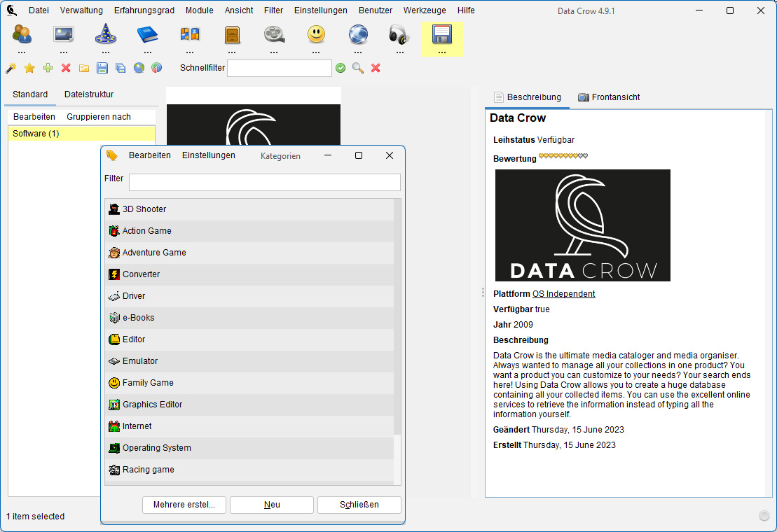Open the Werkzeuge menu
The width and height of the screenshot is (777, 532).
(x=425, y=10)
